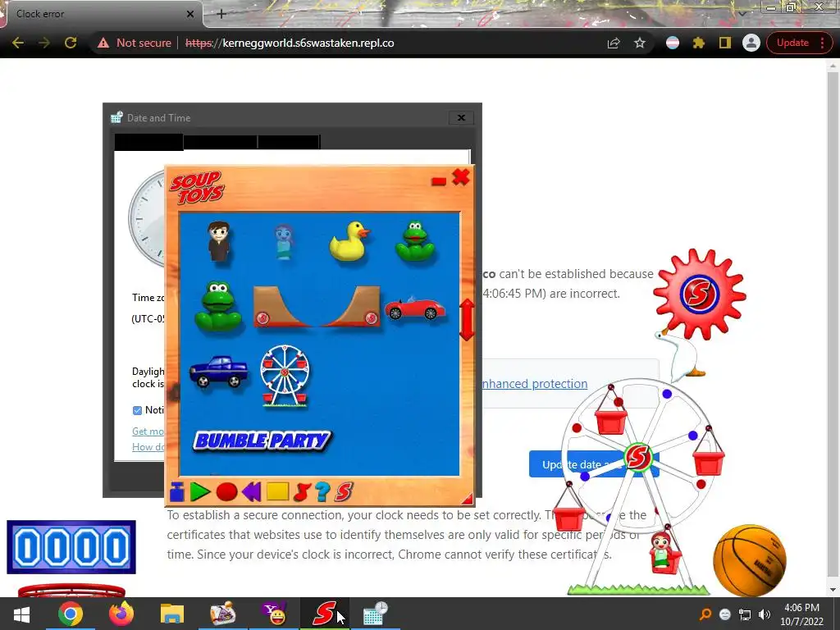Click the network icon in system tray

(x=745, y=614)
